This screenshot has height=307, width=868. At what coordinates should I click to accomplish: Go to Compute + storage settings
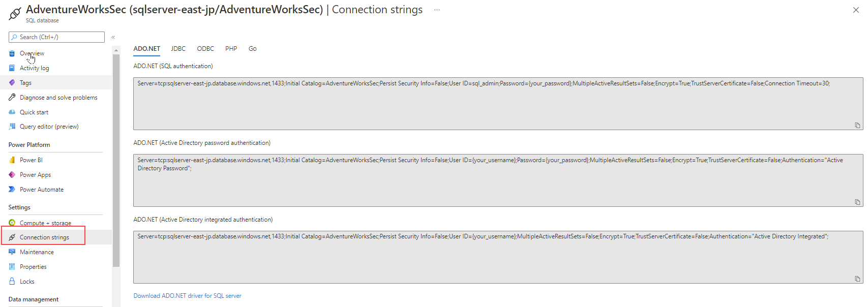(45, 223)
